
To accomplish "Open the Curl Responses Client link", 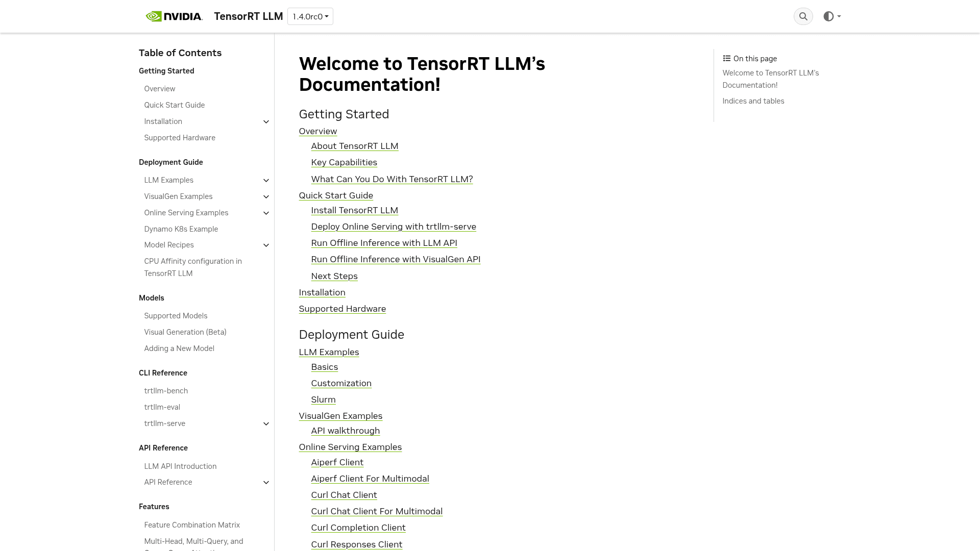I will (356, 544).
